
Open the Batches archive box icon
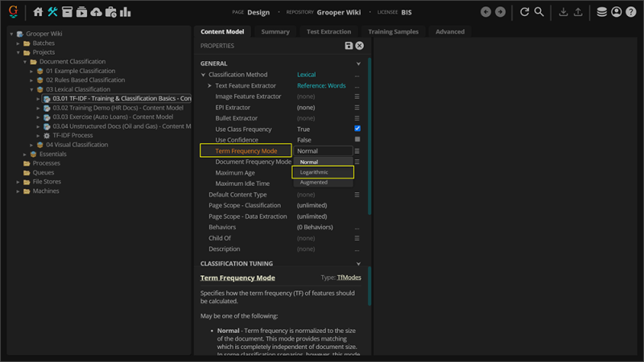68,12
